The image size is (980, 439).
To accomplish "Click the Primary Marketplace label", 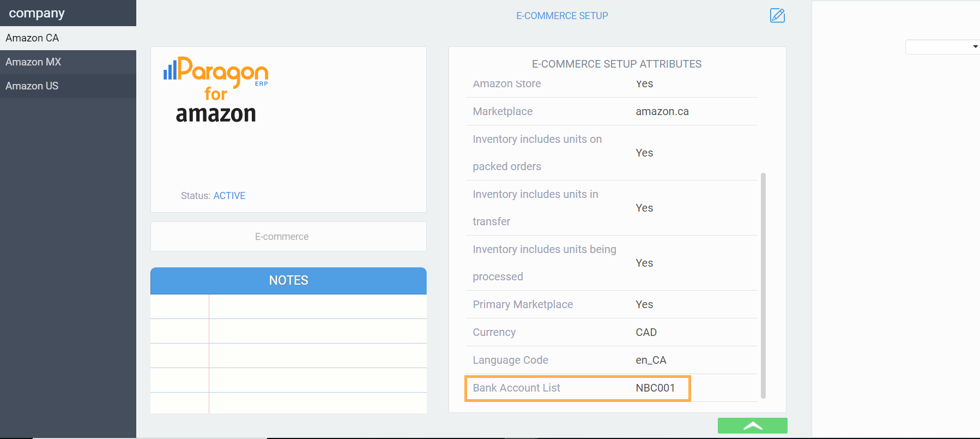I will tap(523, 304).
